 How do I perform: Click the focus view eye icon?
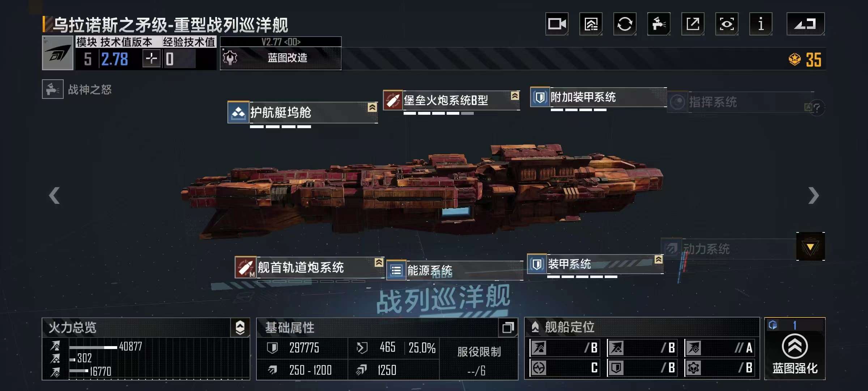click(x=727, y=24)
